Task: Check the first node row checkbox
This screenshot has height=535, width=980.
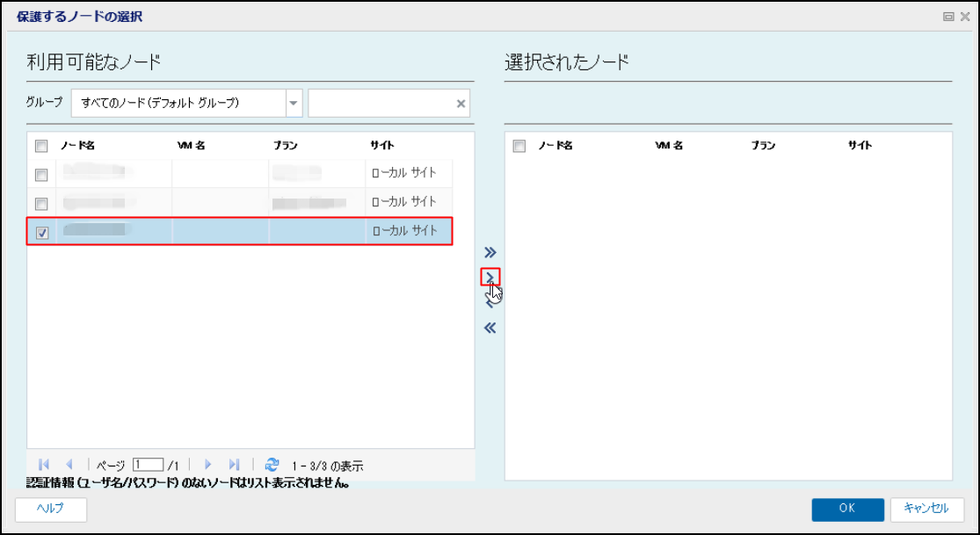Action: (41, 175)
